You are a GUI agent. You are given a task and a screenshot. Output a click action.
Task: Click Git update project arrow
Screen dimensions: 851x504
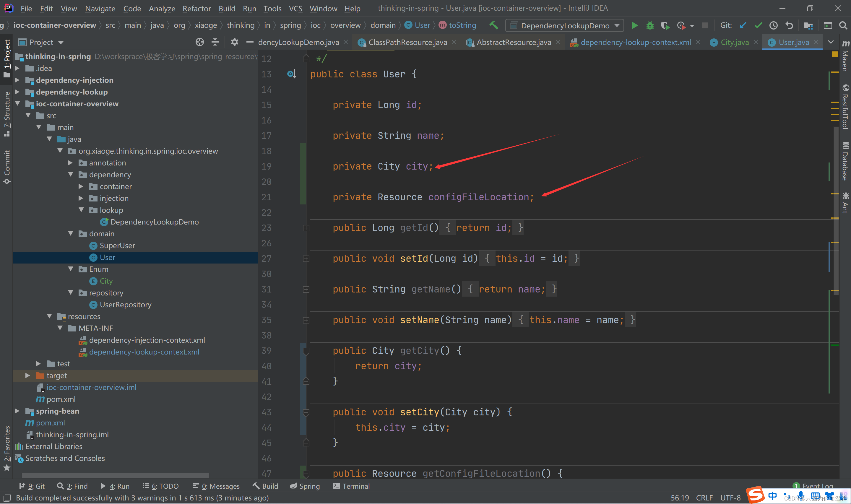(x=743, y=25)
